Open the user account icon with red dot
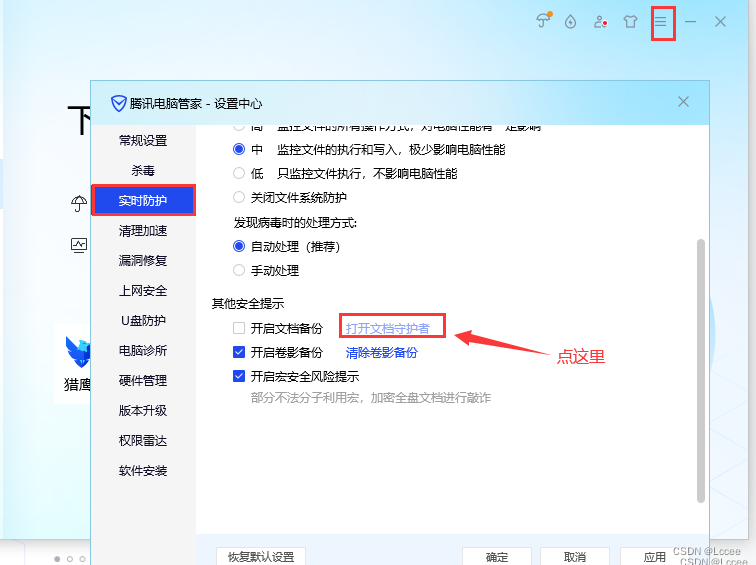The width and height of the screenshot is (756, 565). coord(600,22)
